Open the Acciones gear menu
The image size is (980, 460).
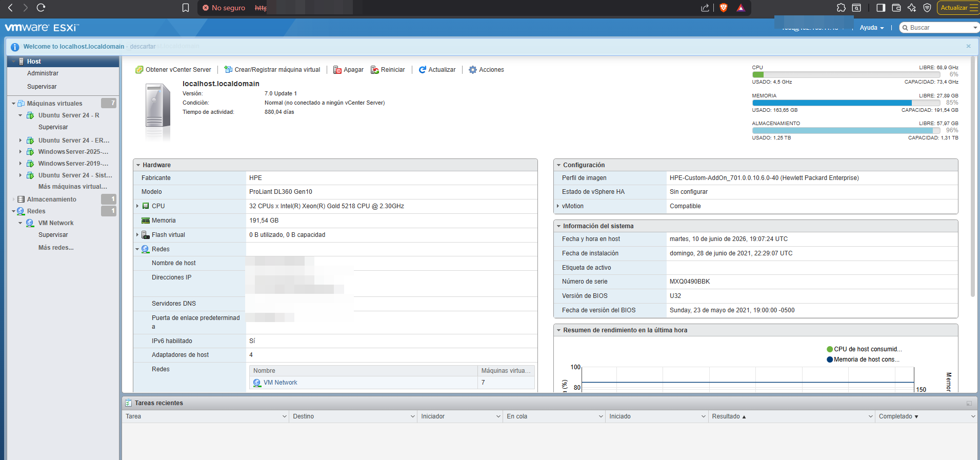click(486, 70)
